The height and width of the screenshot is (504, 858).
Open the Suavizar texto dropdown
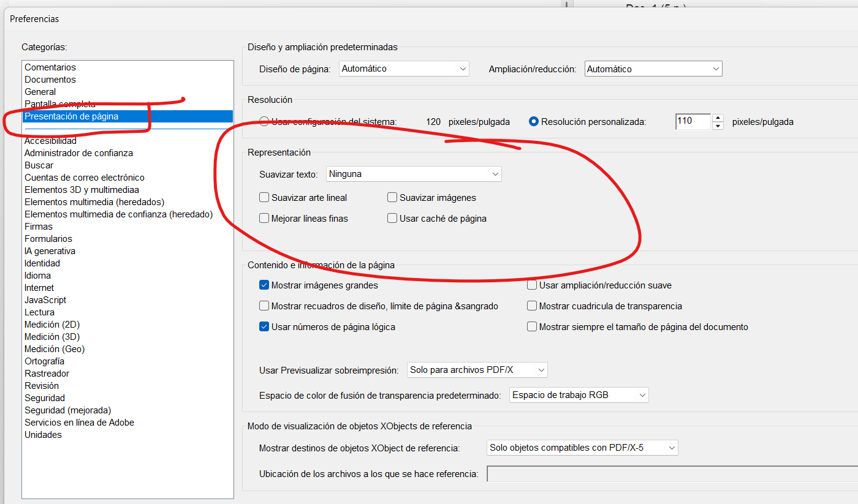tap(414, 175)
